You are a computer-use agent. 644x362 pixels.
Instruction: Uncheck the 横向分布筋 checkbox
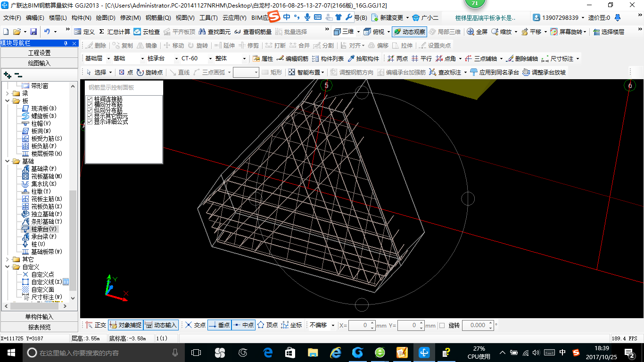90,105
